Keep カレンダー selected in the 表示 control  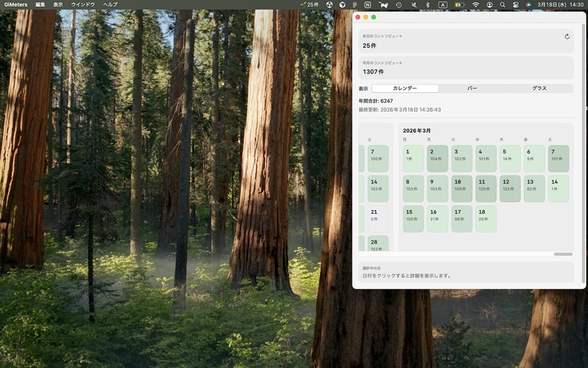point(405,88)
